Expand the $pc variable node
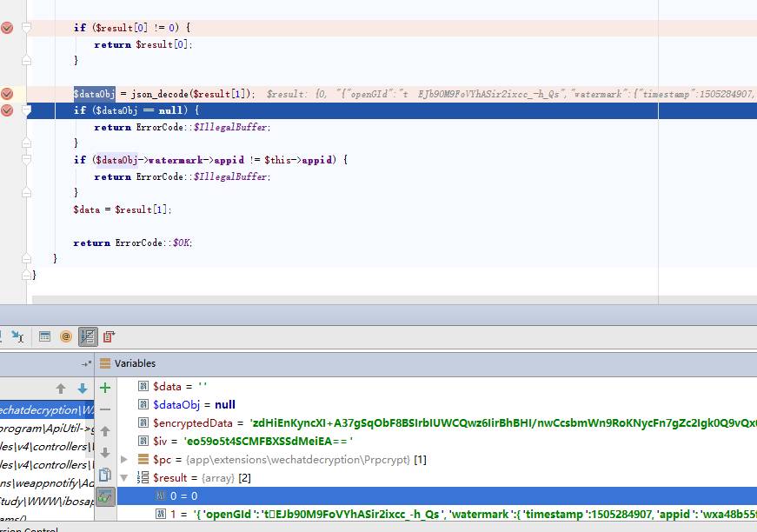757x532 pixels. (x=123, y=459)
